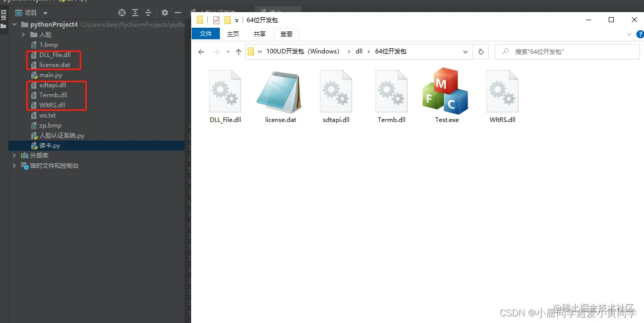Open 人脸认证系统.py in the project tree
This screenshot has width=644, height=323.
tap(62, 135)
